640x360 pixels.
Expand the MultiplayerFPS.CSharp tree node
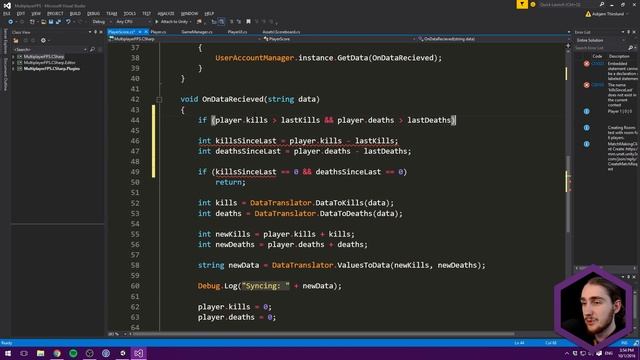(x=13, y=57)
